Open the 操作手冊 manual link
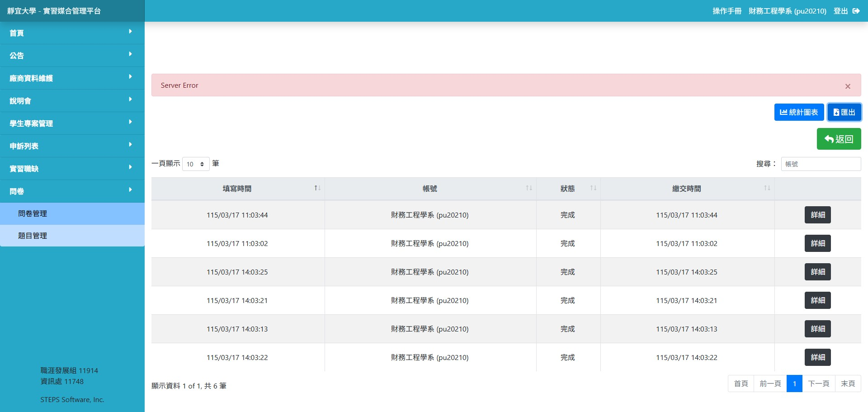868x412 pixels. (727, 11)
